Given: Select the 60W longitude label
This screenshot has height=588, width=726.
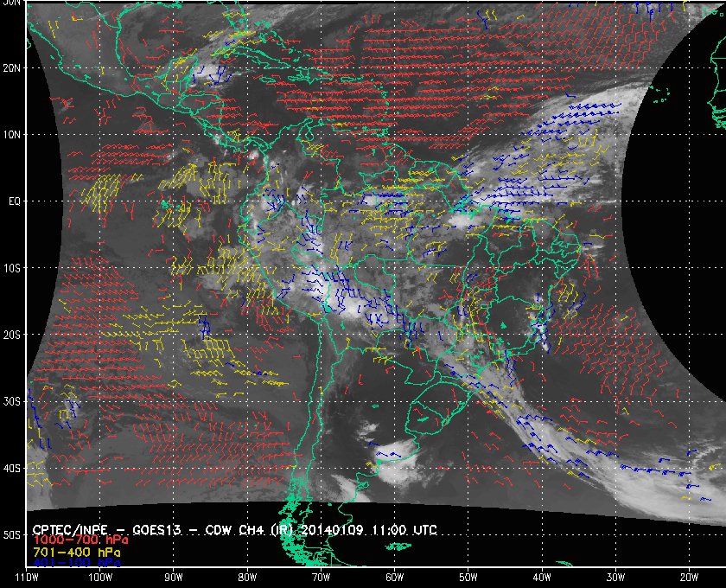Looking at the screenshot, I should pyautogui.click(x=394, y=578).
